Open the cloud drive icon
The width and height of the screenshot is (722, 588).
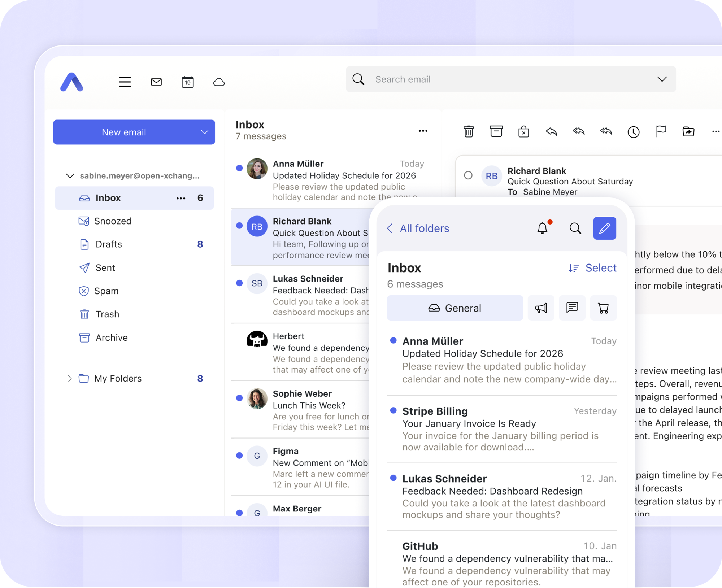click(219, 82)
